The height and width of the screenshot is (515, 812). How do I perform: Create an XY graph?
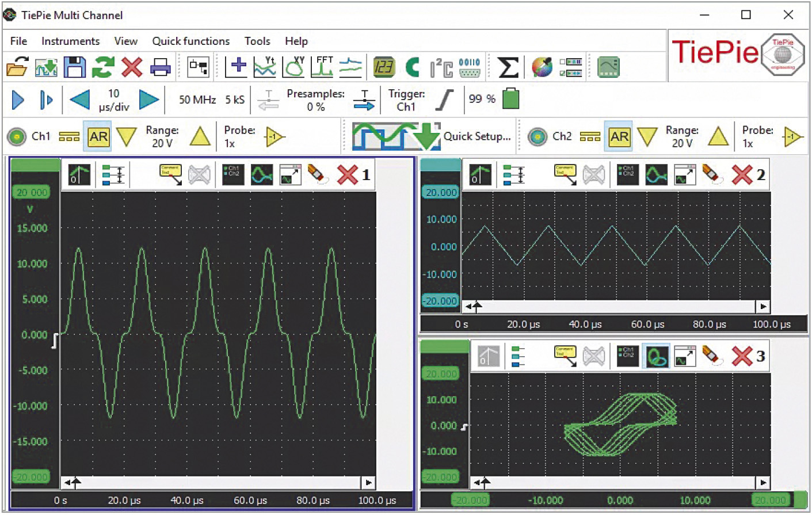pos(294,67)
